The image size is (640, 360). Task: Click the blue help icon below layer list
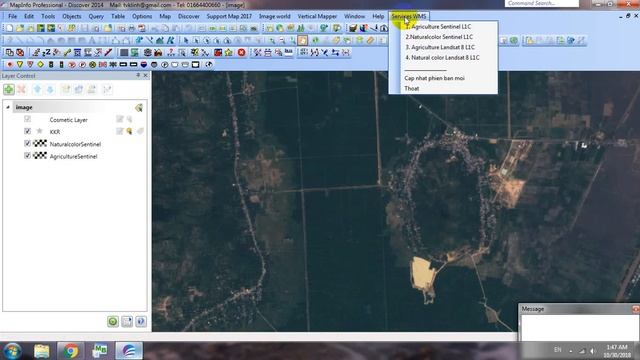point(141,322)
